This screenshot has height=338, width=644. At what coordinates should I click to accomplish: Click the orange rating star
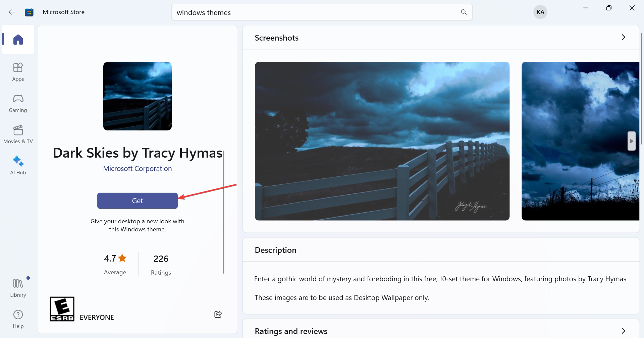click(x=122, y=258)
